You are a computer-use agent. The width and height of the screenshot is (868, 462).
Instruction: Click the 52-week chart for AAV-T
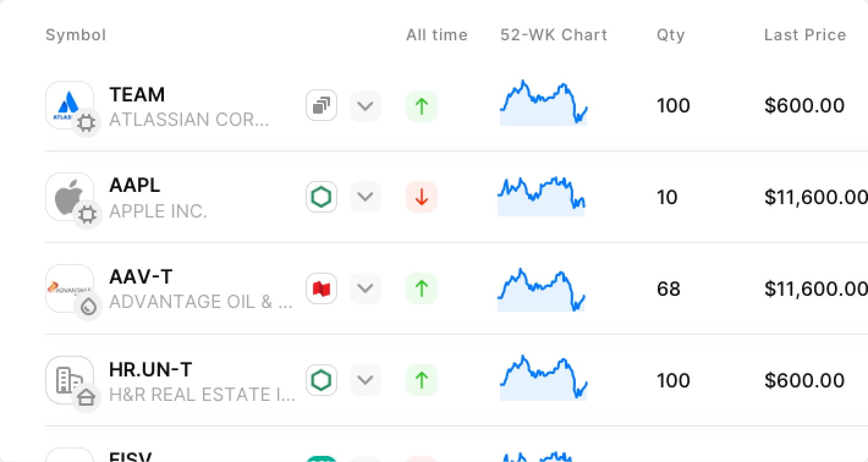[542, 288]
